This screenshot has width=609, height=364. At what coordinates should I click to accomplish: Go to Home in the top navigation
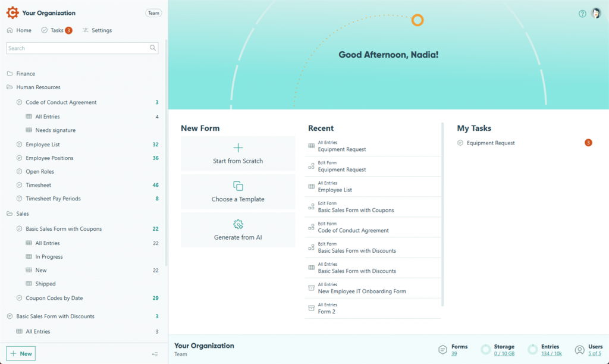(18, 30)
